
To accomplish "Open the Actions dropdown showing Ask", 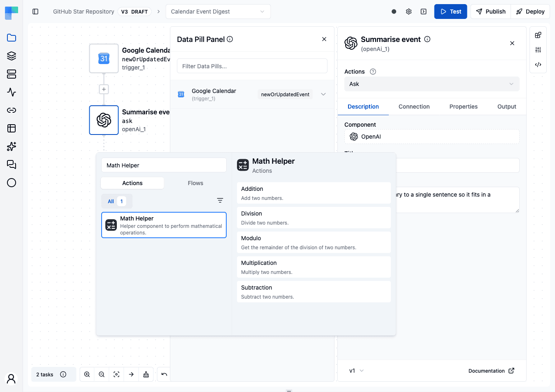I will click(432, 84).
